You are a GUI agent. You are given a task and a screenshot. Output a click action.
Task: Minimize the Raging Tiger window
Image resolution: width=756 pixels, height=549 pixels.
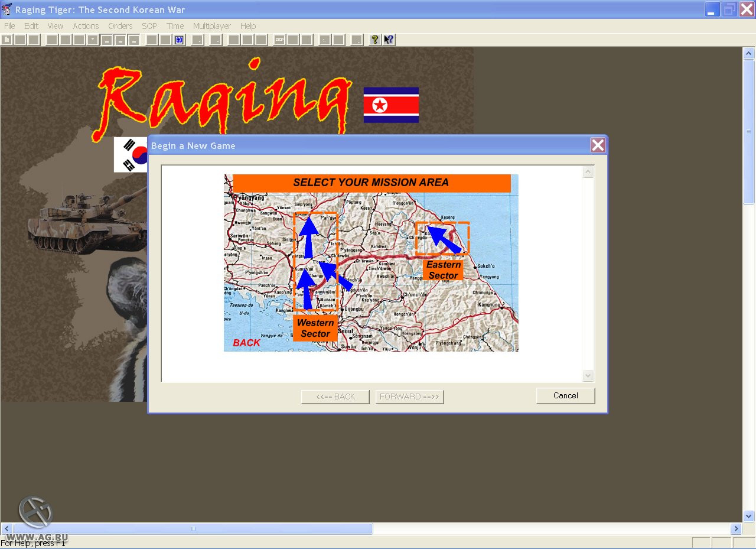click(712, 9)
